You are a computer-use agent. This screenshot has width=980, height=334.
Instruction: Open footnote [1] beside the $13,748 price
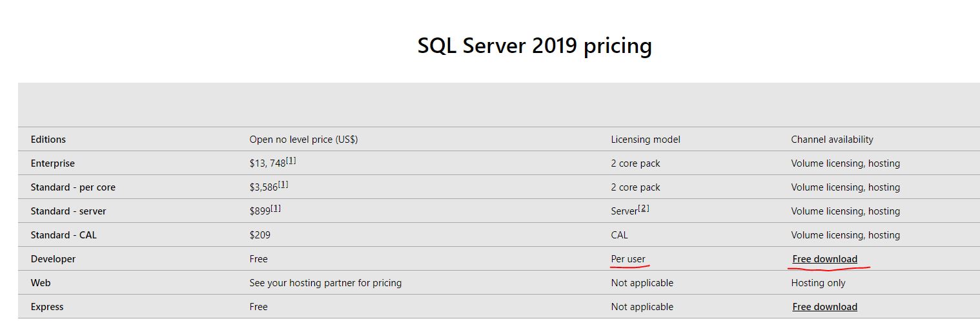click(x=291, y=160)
